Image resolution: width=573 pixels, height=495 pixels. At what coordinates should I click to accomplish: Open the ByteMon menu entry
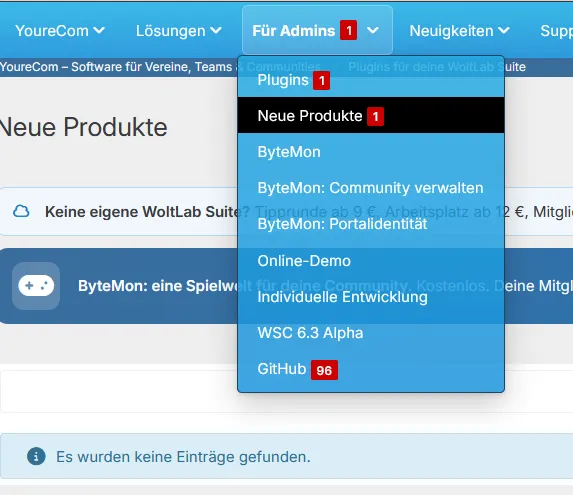[x=371, y=152]
